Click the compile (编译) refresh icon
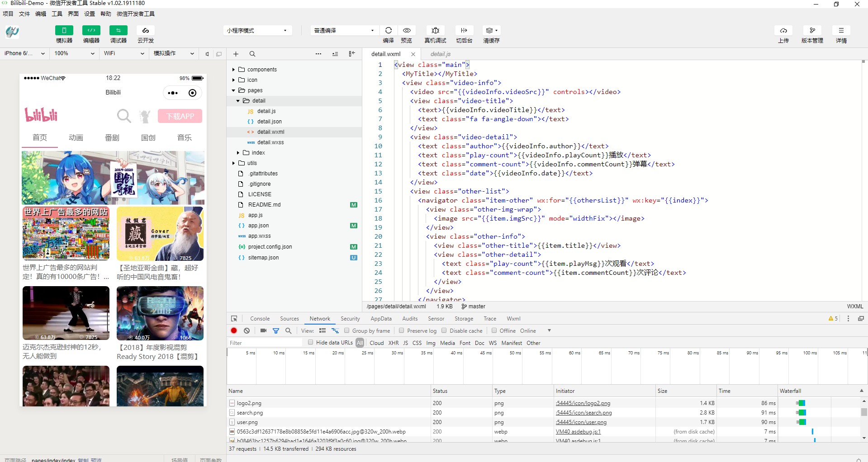 click(389, 30)
